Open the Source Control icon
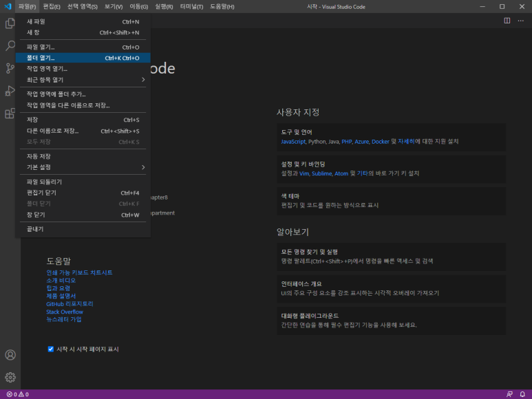The height and width of the screenshot is (399, 532). tap(10, 68)
